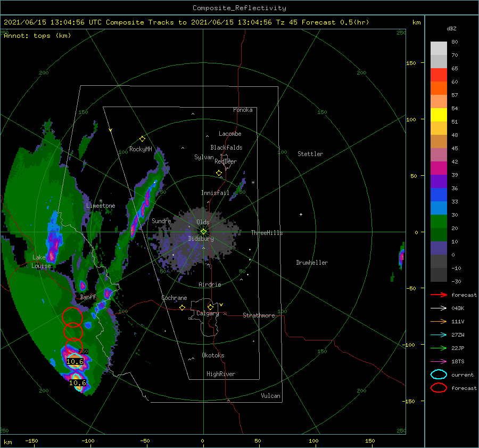Viewport: 479px width, 448px height.
Task: Click the Limestone label
Action: (101, 206)
